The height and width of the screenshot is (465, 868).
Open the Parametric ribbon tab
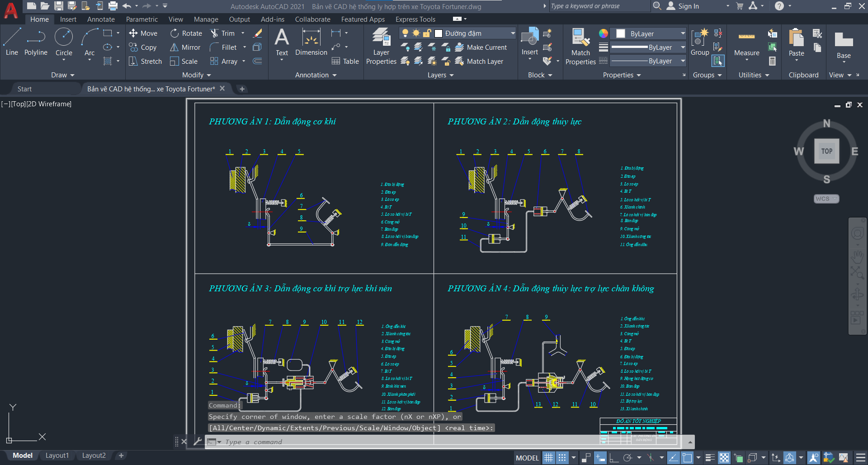pyautogui.click(x=142, y=19)
